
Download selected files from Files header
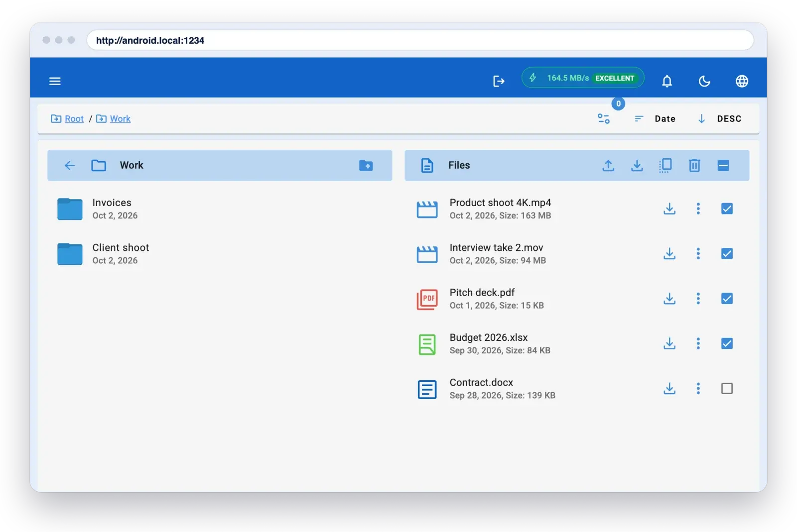[637, 165]
